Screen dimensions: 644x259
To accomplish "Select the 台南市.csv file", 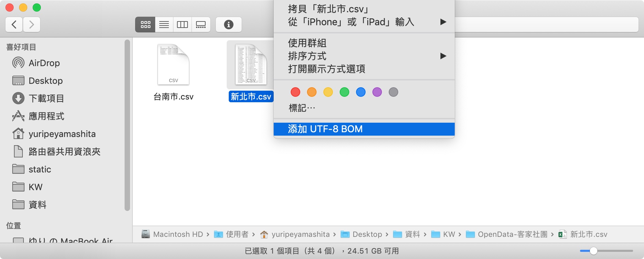I will (173, 72).
